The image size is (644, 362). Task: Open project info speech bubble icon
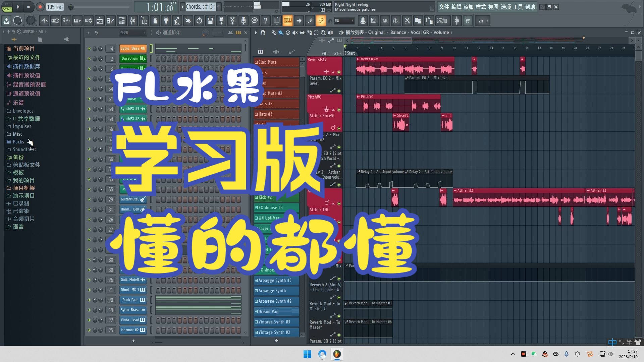[254, 21]
